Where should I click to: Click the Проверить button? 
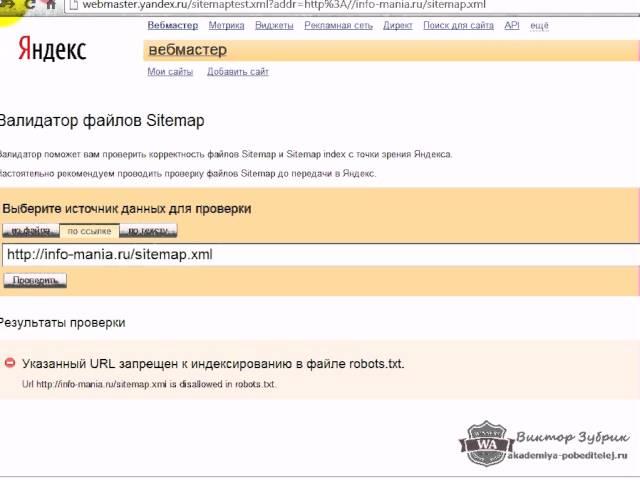pos(35,280)
